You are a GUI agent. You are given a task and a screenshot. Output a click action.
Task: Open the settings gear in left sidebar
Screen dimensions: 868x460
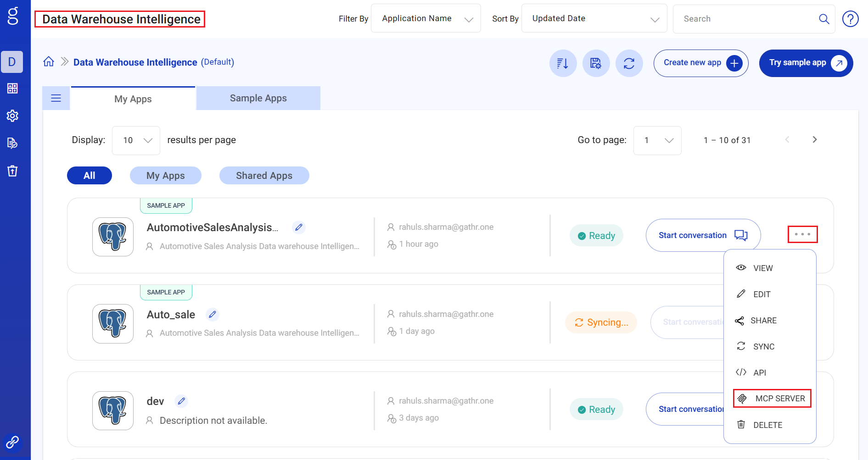click(12, 116)
